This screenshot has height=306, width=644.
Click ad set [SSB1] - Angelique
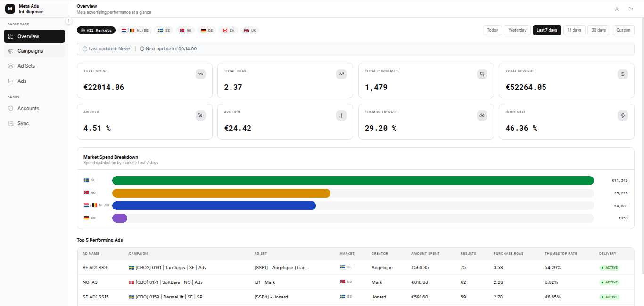point(282,268)
